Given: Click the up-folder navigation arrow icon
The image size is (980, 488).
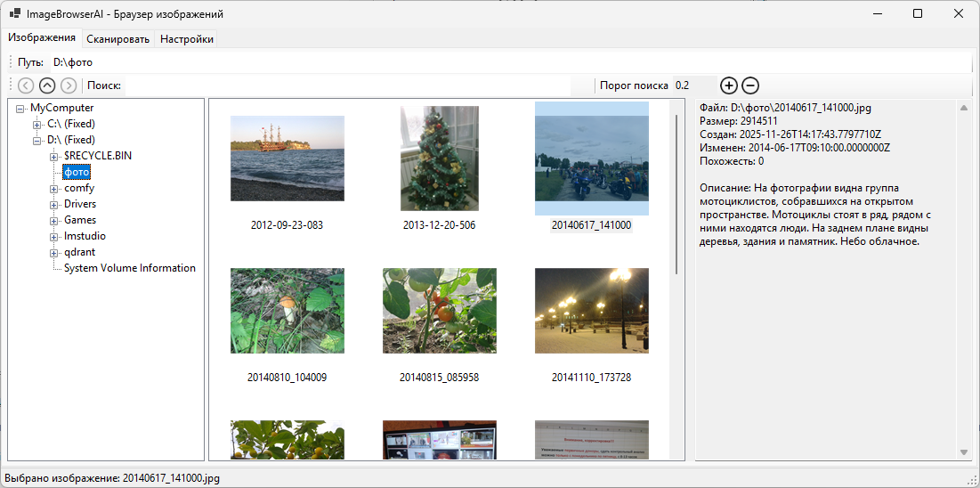Looking at the screenshot, I should click(x=47, y=85).
